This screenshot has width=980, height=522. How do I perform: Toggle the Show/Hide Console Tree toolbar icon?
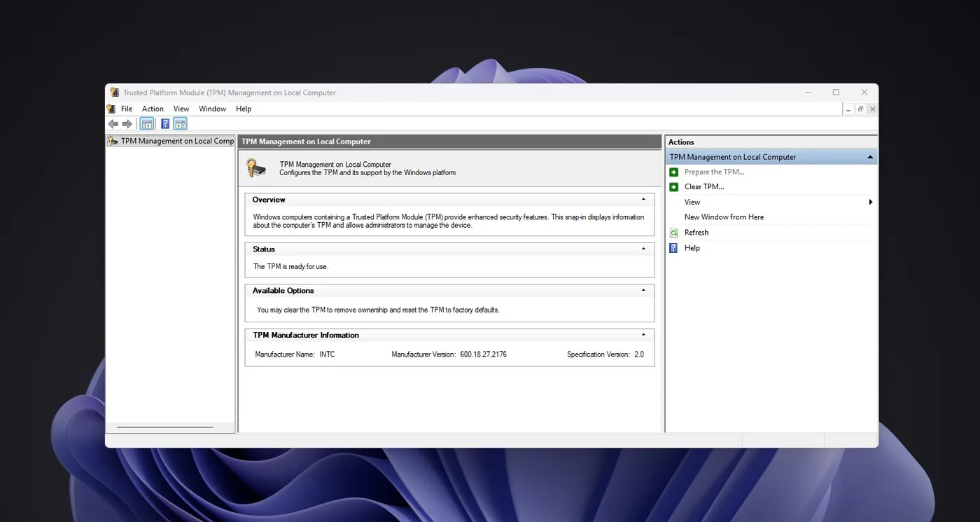click(x=146, y=124)
